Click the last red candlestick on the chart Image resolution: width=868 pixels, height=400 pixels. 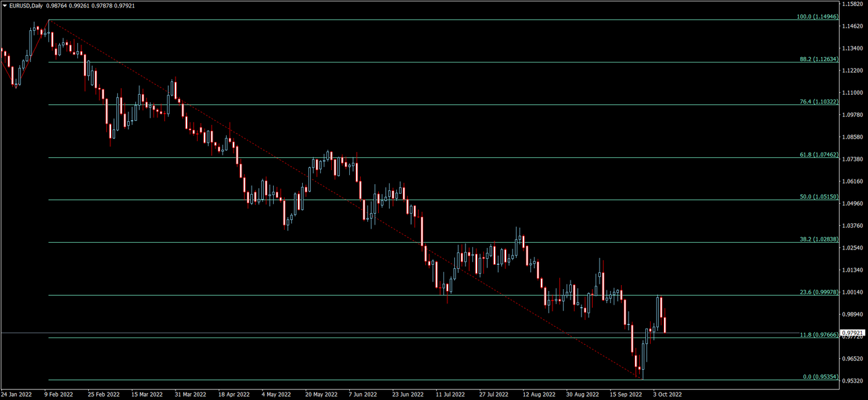pos(665,325)
